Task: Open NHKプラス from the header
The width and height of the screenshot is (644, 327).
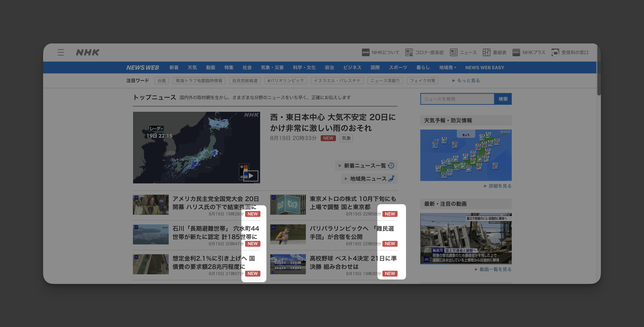Action: pos(529,52)
